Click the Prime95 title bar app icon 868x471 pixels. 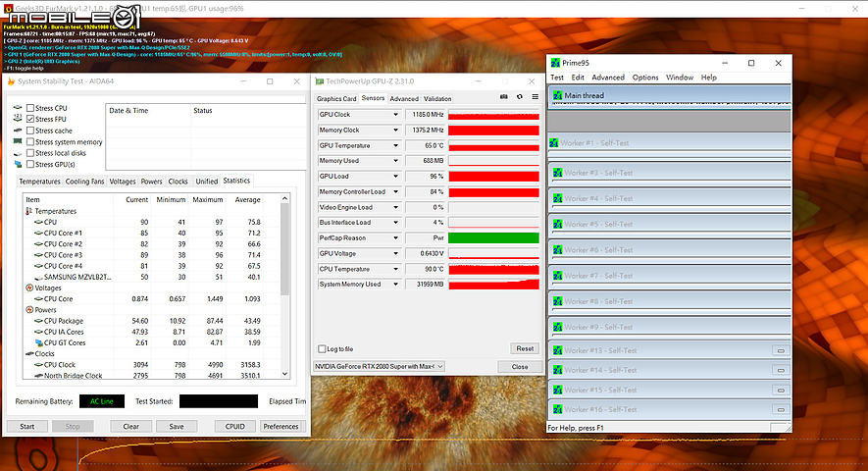tap(555, 63)
